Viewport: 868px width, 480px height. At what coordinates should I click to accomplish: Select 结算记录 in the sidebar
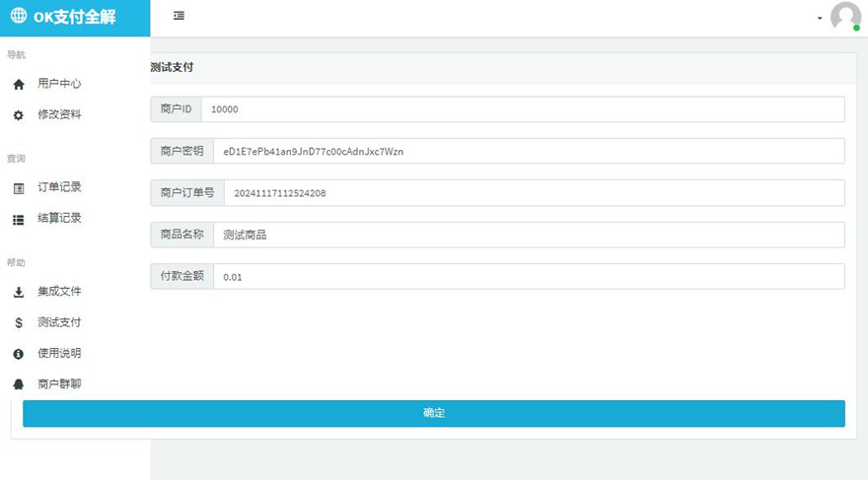[59, 218]
